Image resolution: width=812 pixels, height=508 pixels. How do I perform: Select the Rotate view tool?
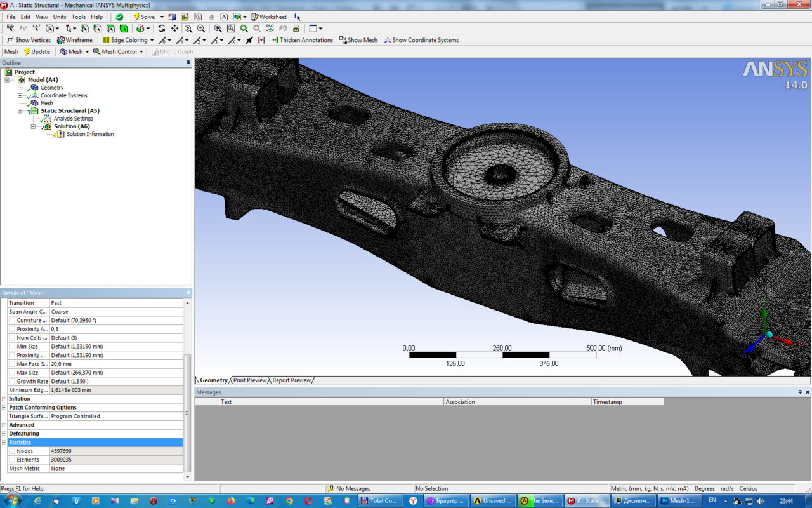point(162,29)
